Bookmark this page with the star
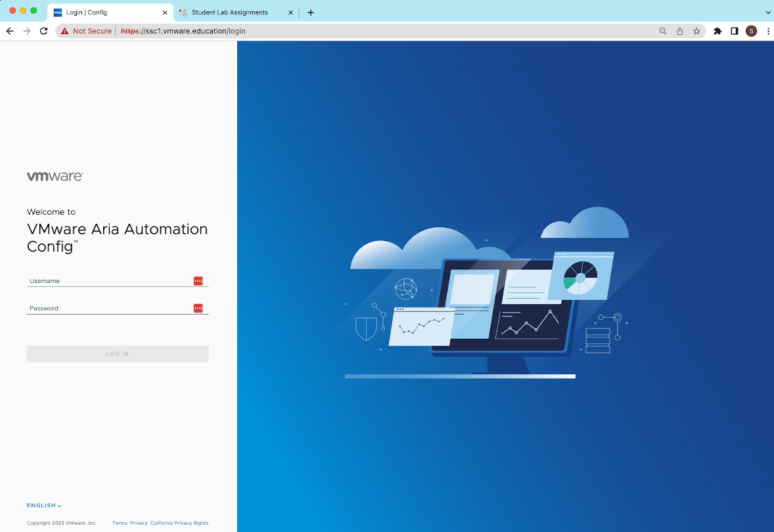The width and height of the screenshot is (774, 532). 696,31
